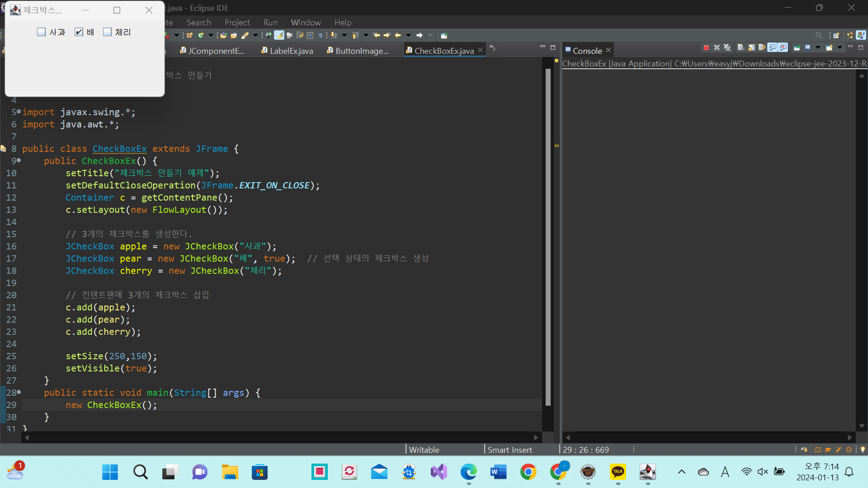Screen dimensions: 868x488
Task: Go to Last Edit Location arrow
Action: [376, 35]
